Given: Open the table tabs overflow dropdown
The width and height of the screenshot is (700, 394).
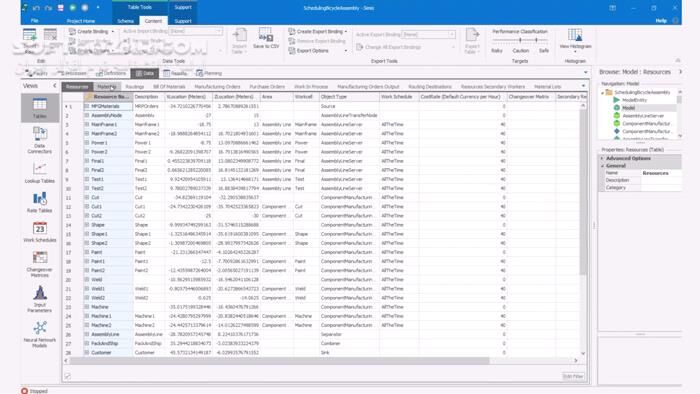Looking at the screenshot, I should click(583, 86).
